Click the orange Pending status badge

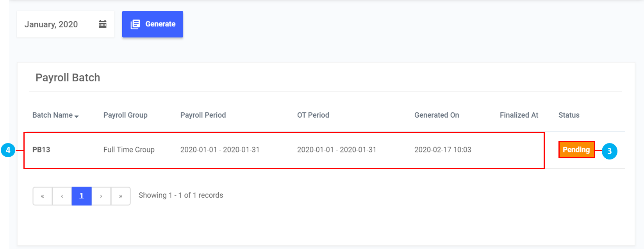click(x=576, y=150)
